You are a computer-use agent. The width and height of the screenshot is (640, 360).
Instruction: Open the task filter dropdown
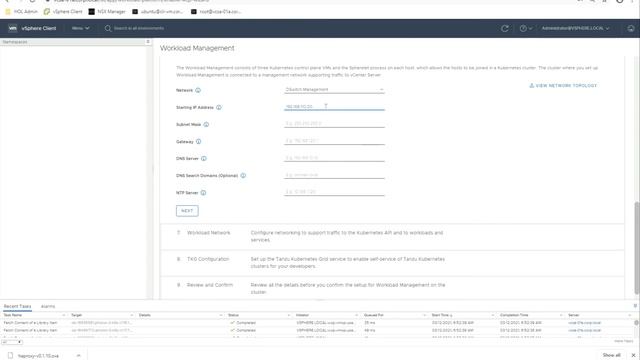pyautogui.click(x=12, y=342)
